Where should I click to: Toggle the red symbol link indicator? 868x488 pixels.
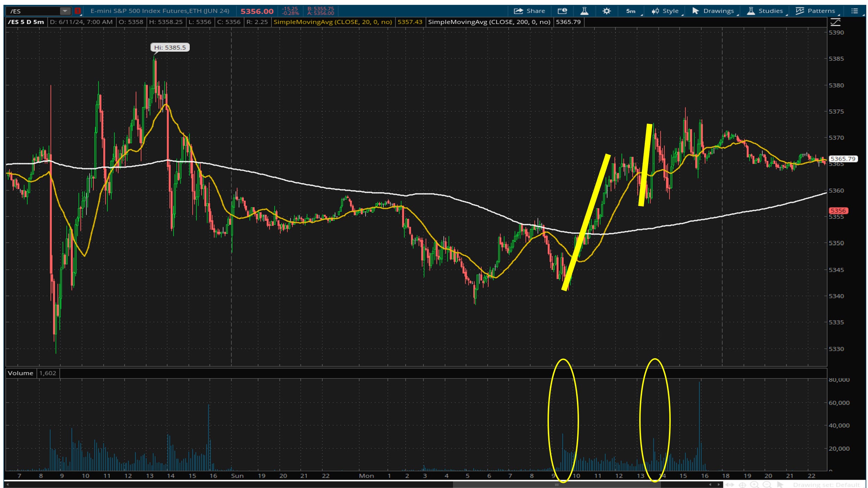78,11
